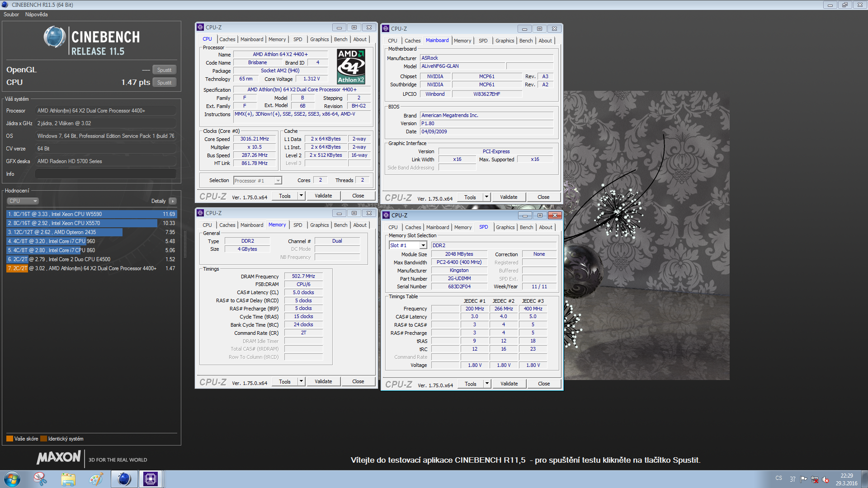Switch to Caches tab in CPU-tab window
The width and height of the screenshot is (868, 488).
[x=227, y=39]
